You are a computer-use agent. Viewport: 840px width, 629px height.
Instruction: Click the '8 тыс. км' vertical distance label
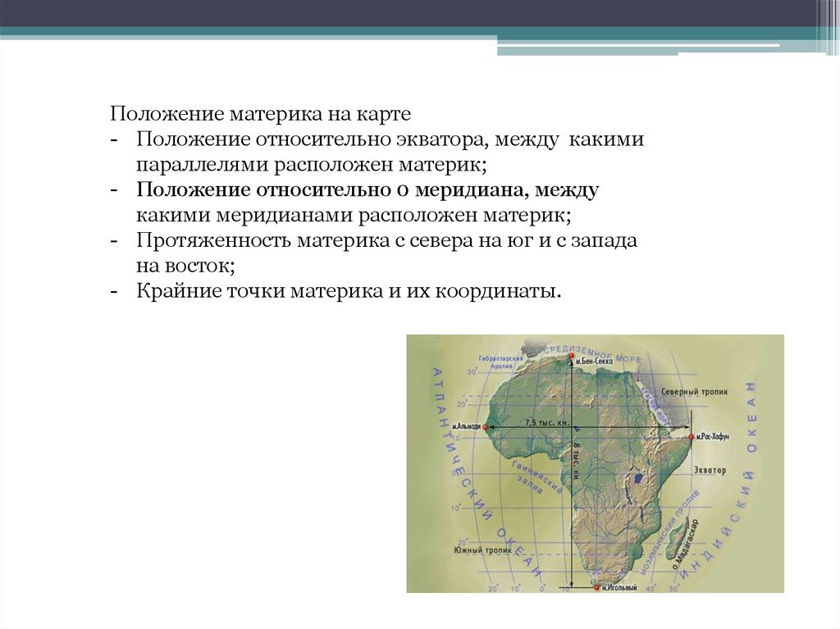pos(577,460)
